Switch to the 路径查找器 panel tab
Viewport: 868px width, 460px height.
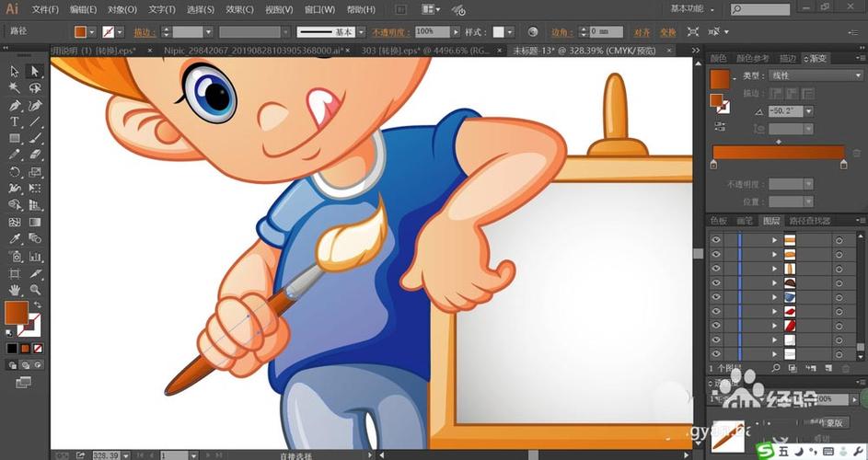(x=810, y=221)
